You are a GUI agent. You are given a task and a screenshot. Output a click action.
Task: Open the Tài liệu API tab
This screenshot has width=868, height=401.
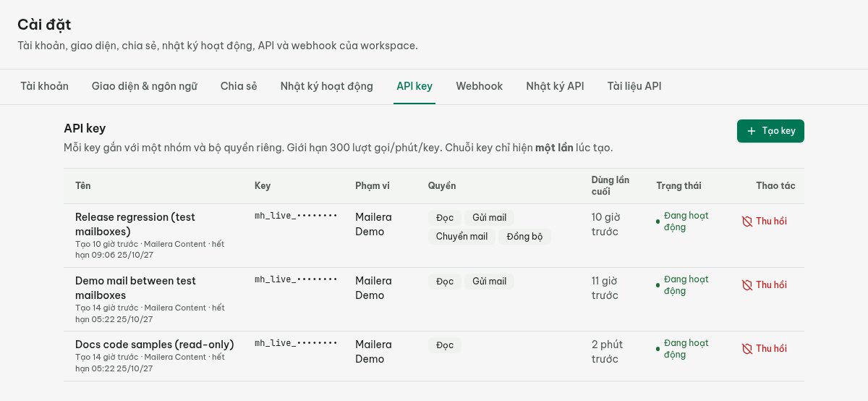[634, 86]
